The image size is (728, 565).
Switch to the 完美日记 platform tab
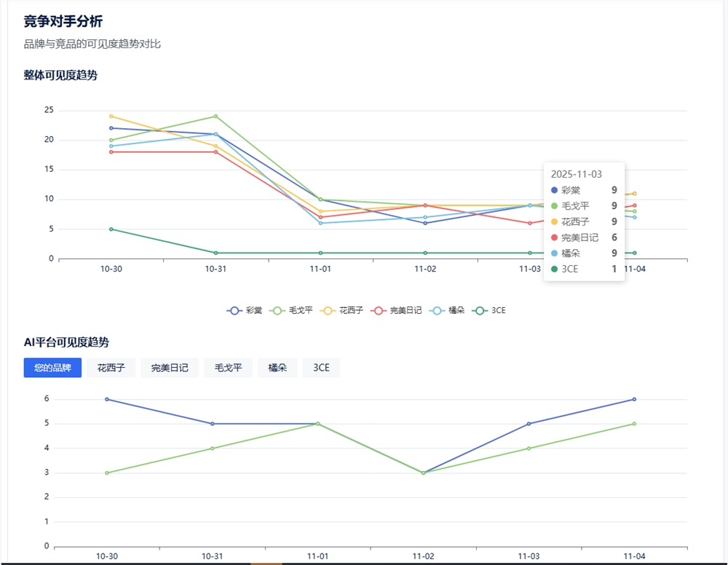click(170, 368)
